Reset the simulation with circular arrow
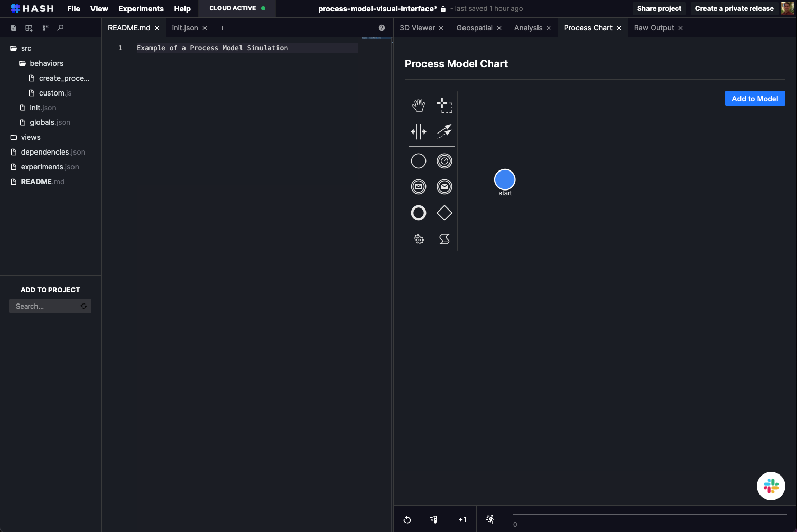 tap(407, 519)
